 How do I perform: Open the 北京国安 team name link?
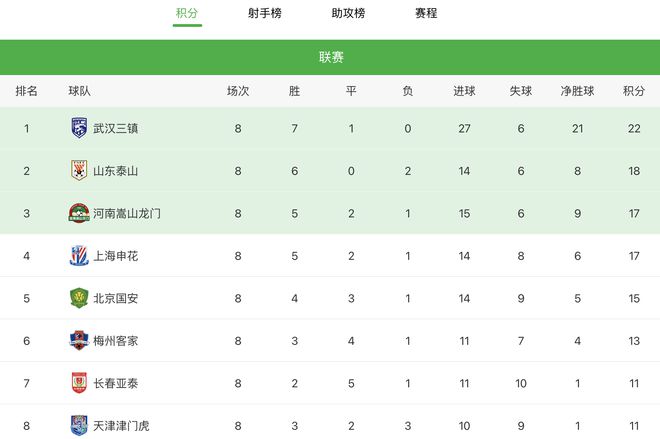point(115,298)
